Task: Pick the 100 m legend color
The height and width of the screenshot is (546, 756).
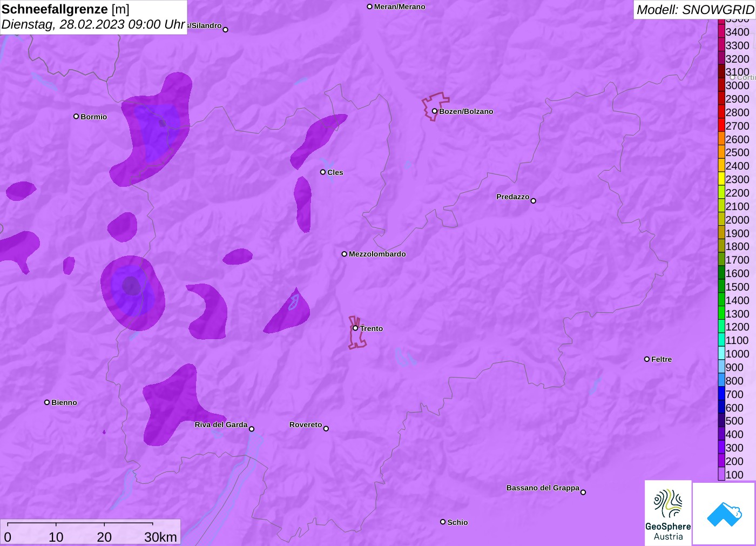Action: coord(721,474)
